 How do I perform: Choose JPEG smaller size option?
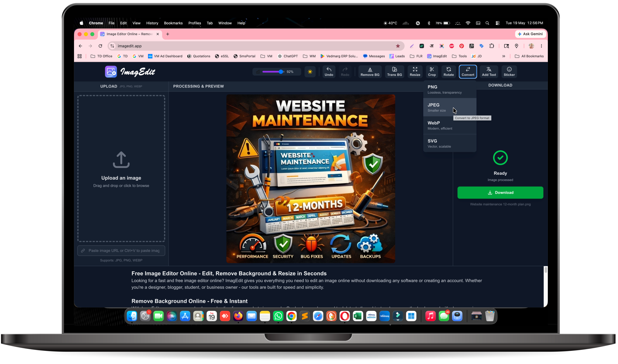[x=450, y=107]
